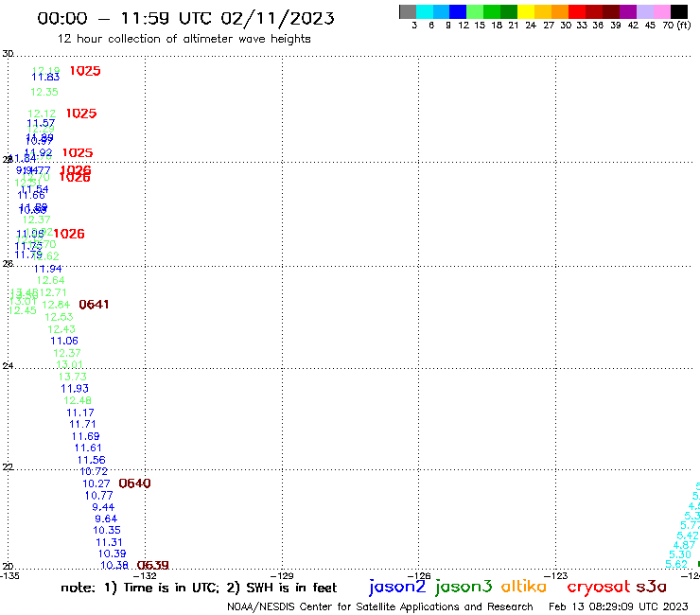This screenshot has width=700, height=615.
Task: Click the longitude axis label '-126'
Action: pos(419,575)
